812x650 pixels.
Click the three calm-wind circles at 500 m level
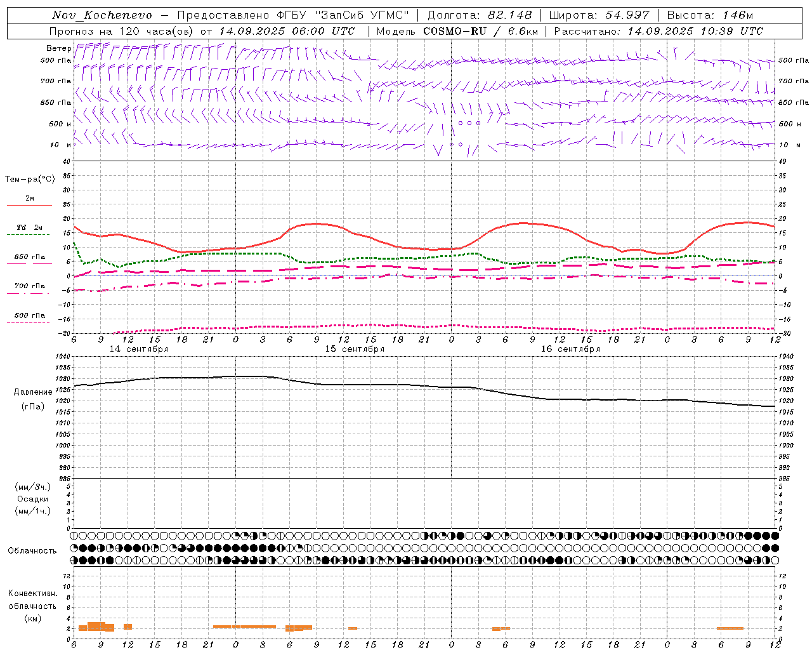[x=469, y=123]
